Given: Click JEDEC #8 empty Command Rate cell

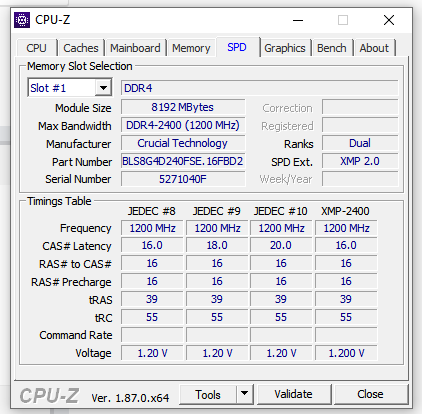Looking at the screenshot, I should (x=152, y=335).
